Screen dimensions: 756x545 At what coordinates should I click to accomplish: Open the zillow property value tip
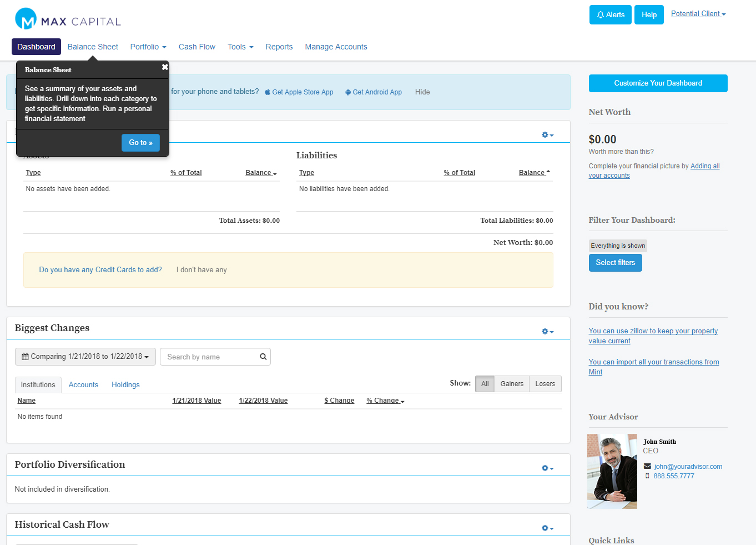click(x=653, y=336)
